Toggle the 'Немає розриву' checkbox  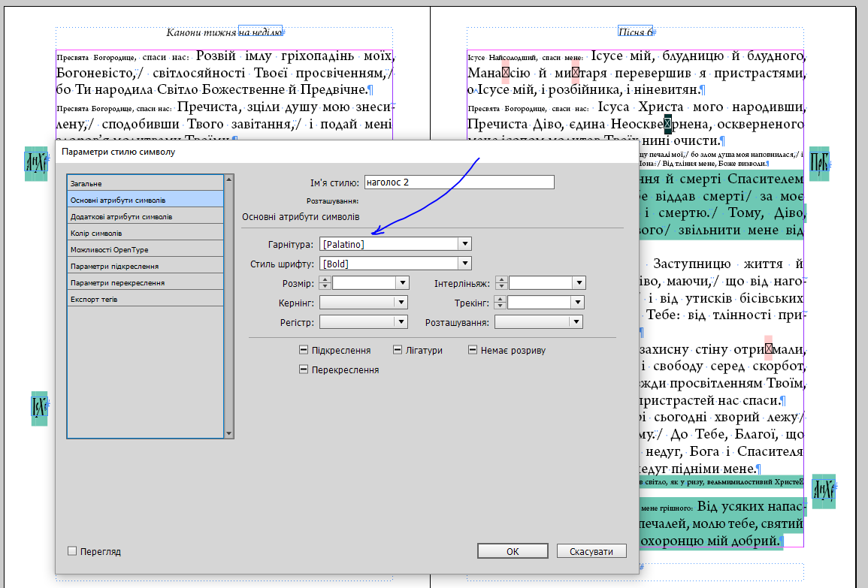pyautogui.click(x=473, y=350)
